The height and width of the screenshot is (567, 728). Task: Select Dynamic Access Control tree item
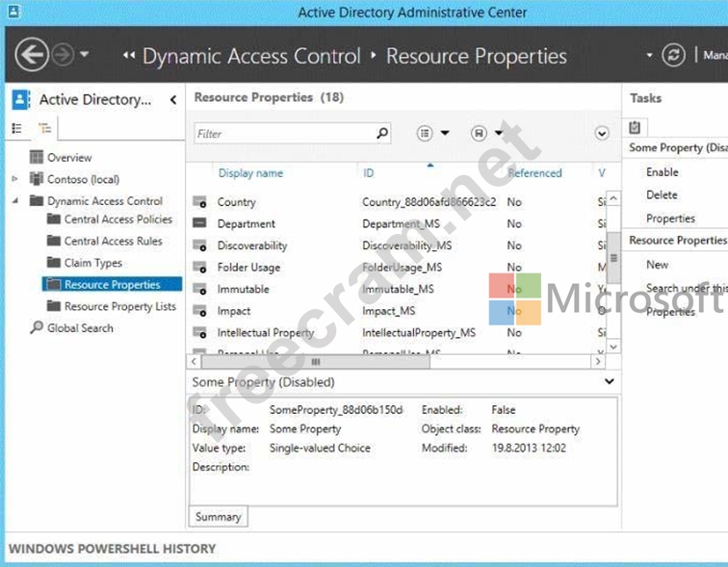pyautogui.click(x=104, y=201)
